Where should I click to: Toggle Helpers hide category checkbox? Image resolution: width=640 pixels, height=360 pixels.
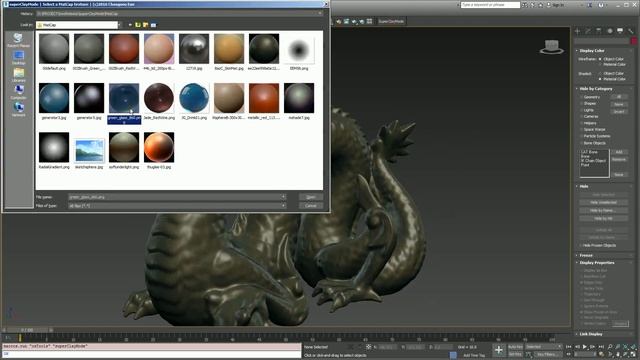click(581, 123)
